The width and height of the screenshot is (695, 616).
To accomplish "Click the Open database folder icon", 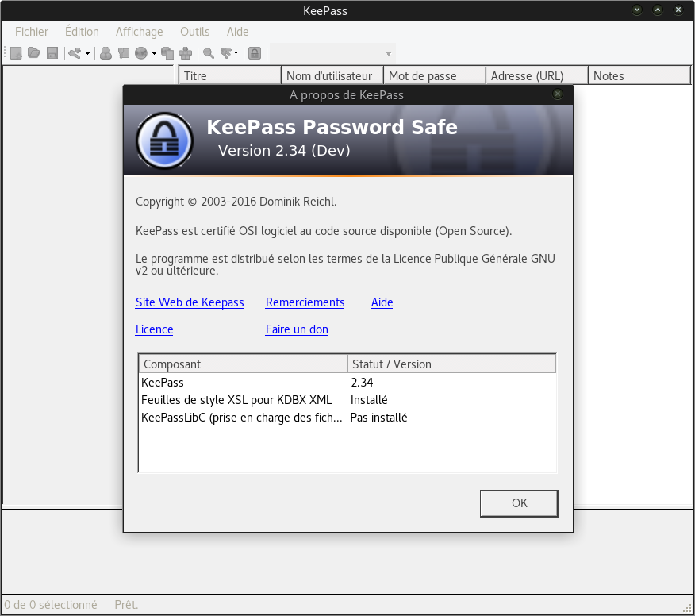I will coord(34,53).
